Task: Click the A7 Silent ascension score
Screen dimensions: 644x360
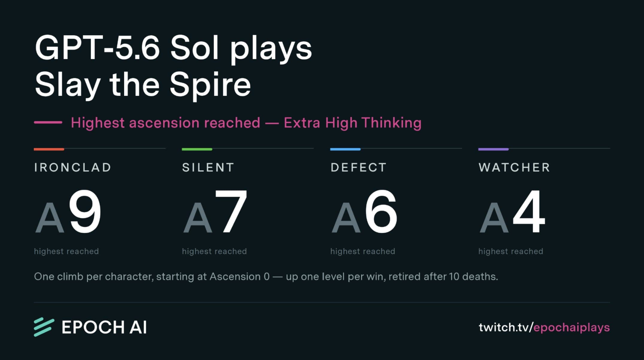Action: point(215,212)
